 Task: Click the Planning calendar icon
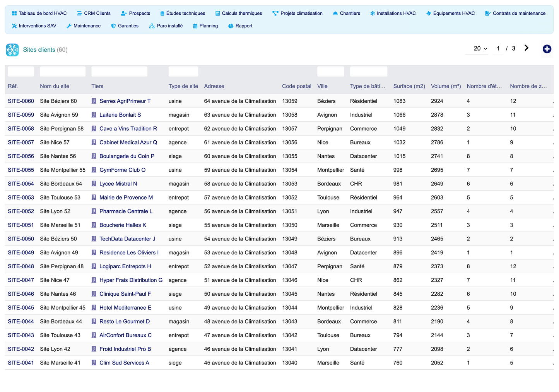[195, 26]
